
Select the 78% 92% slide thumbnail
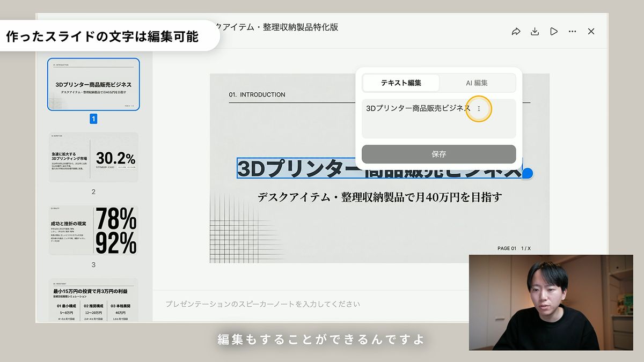93,230
